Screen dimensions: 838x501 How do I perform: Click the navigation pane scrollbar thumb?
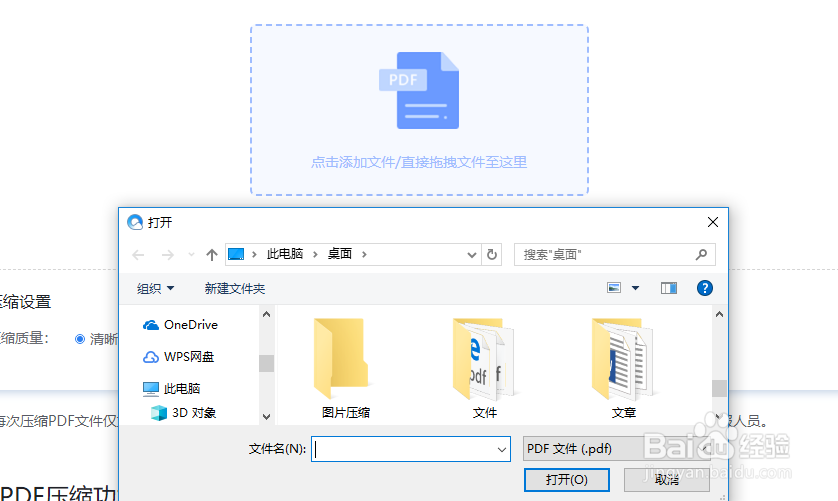(x=266, y=363)
